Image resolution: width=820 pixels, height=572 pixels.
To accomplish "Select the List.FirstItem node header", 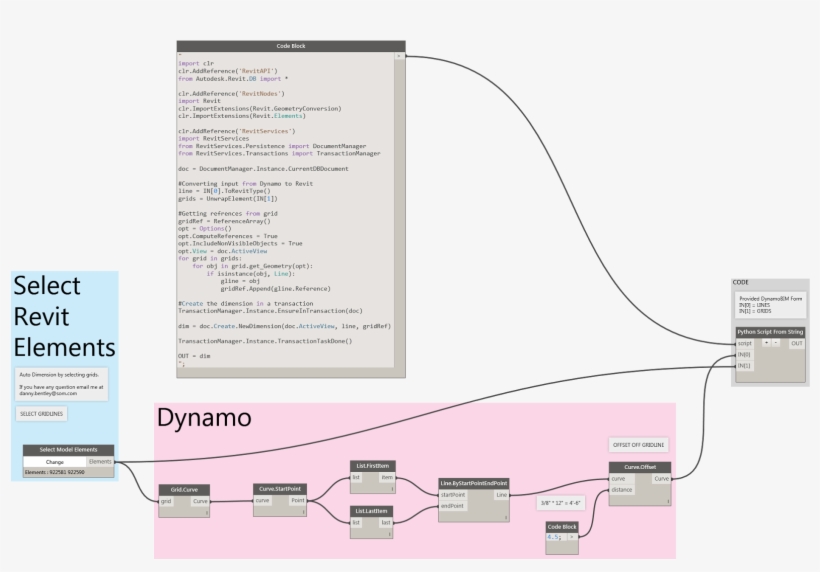I will pos(372,466).
